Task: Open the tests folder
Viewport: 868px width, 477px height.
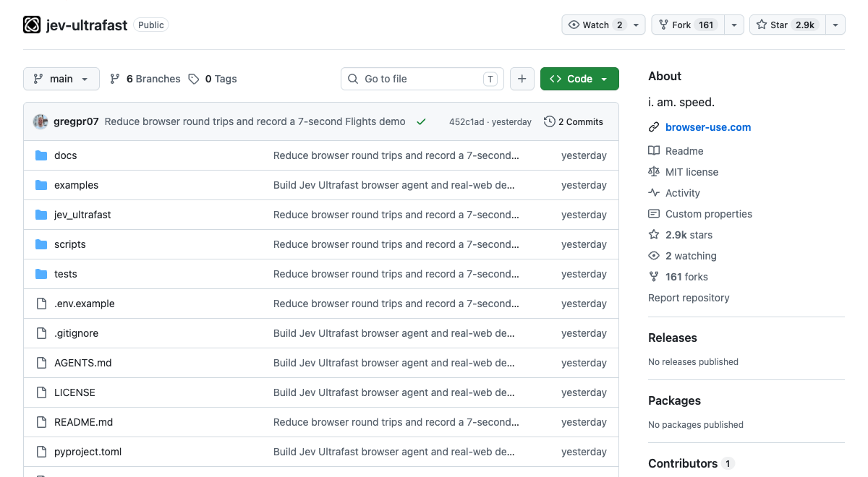Action: tap(66, 274)
